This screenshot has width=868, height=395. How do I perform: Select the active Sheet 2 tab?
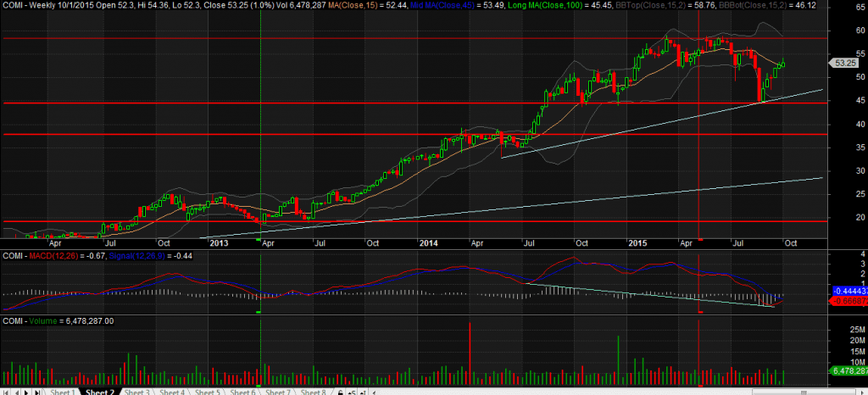[x=100, y=392]
